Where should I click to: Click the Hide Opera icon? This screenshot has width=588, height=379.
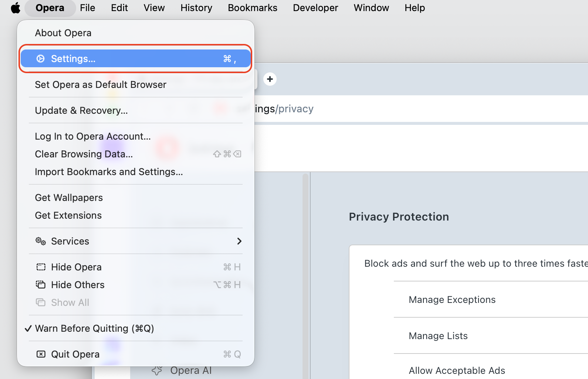[x=41, y=267]
